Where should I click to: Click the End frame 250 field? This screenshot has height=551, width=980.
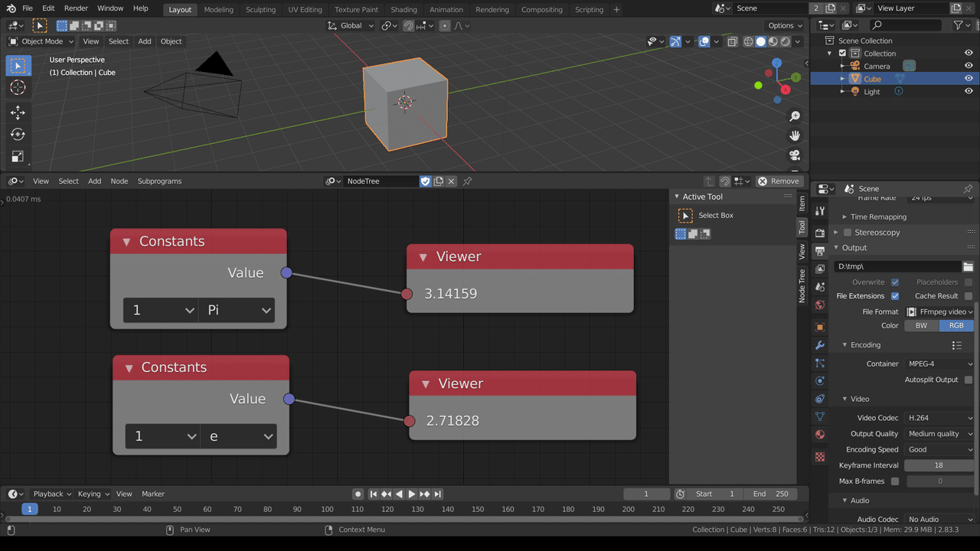coord(770,494)
